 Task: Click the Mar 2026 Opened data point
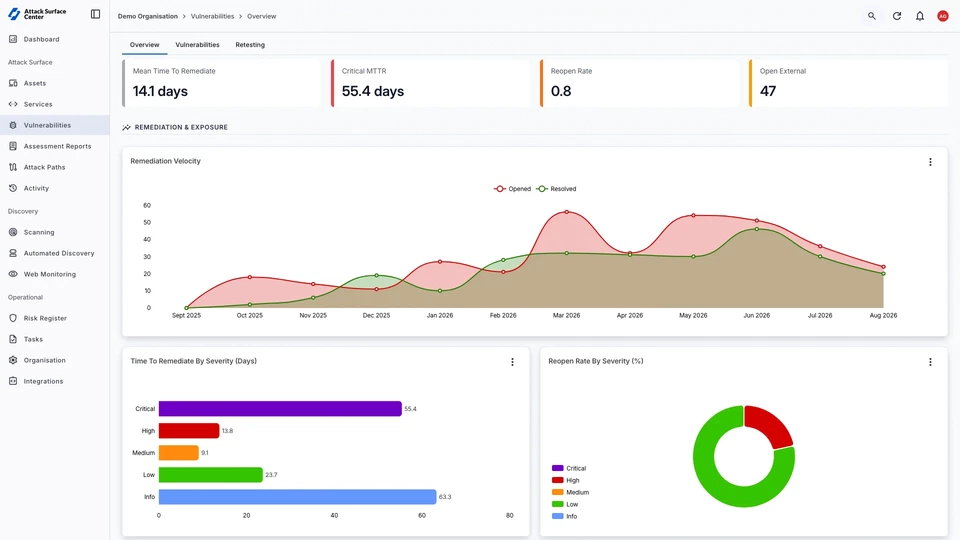coord(566,212)
